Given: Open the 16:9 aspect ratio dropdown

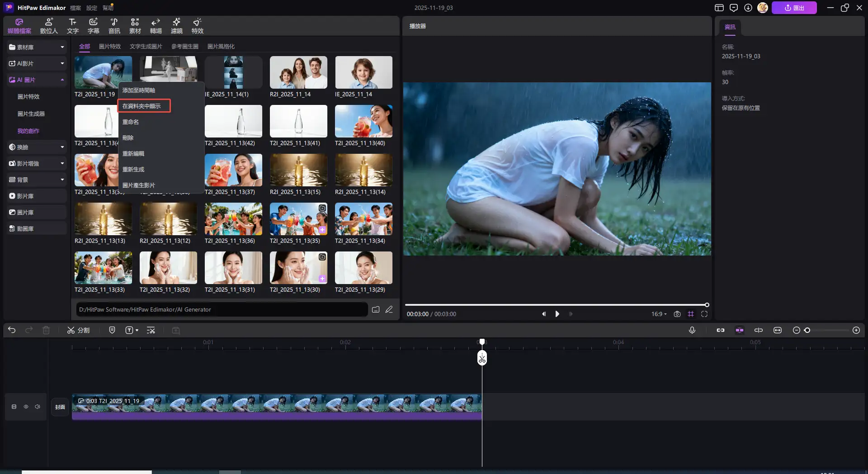Looking at the screenshot, I should [659, 314].
